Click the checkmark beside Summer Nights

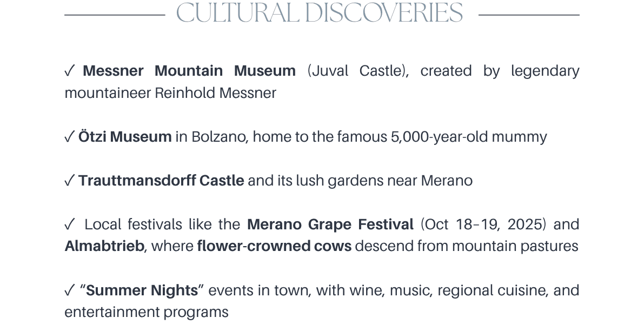[69, 291]
